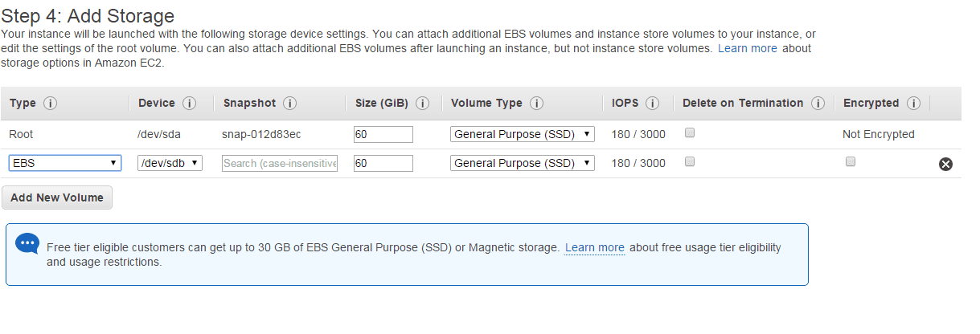Enable Delete on Termination for Root volume

[690, 133]
